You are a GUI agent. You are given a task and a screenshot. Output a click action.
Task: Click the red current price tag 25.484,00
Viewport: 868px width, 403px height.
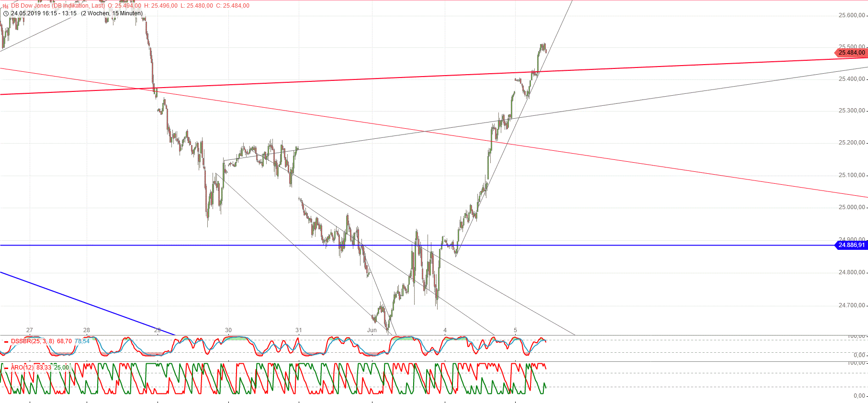click(851, 53)
